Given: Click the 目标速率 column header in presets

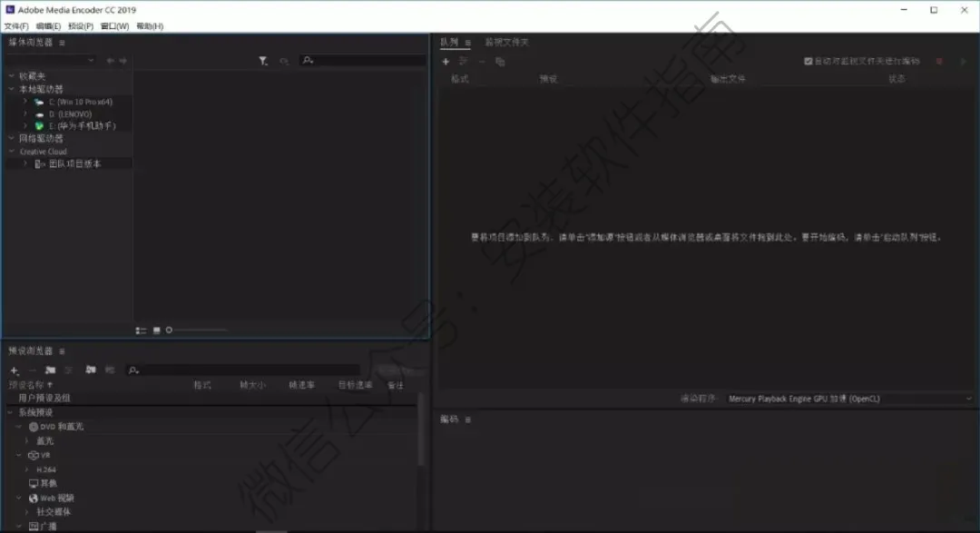Looking at the screenshot, I should pos(355,385).
